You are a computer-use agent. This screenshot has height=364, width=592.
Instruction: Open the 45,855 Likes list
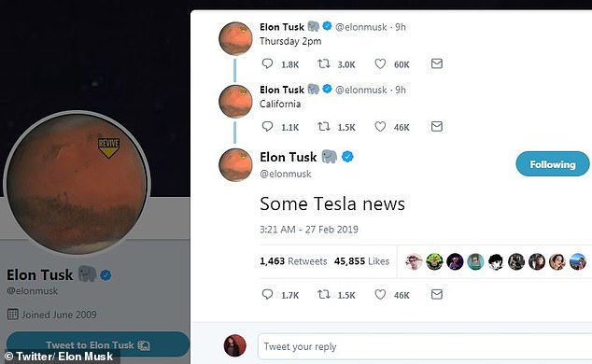click(x=361, y=261)
